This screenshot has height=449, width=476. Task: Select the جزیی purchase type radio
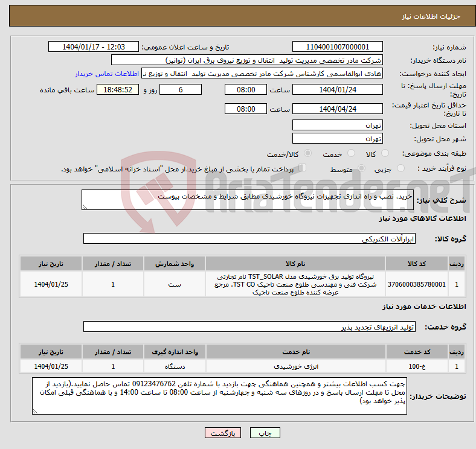pyautogui.click(x=400, y=168)
